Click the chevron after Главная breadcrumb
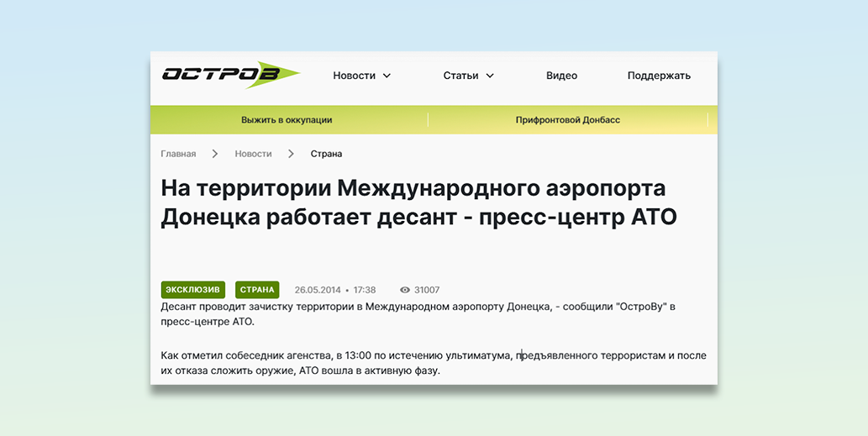Viewport: 868px width, 436px height. click(x=215, y=154)
